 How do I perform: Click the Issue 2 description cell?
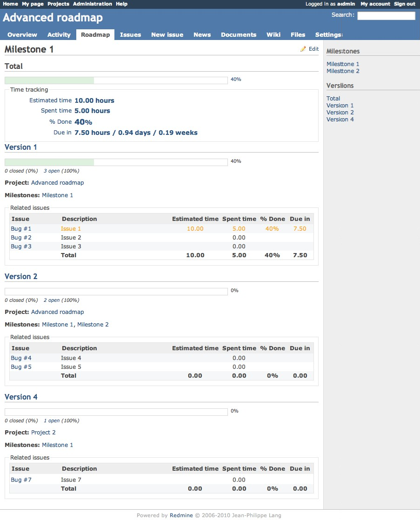click(x=71, y=238)
